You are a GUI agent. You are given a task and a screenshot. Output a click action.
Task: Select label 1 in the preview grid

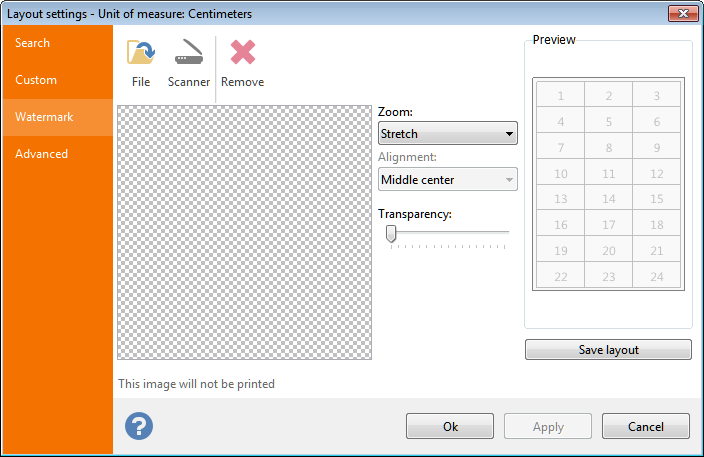[560, 95]
